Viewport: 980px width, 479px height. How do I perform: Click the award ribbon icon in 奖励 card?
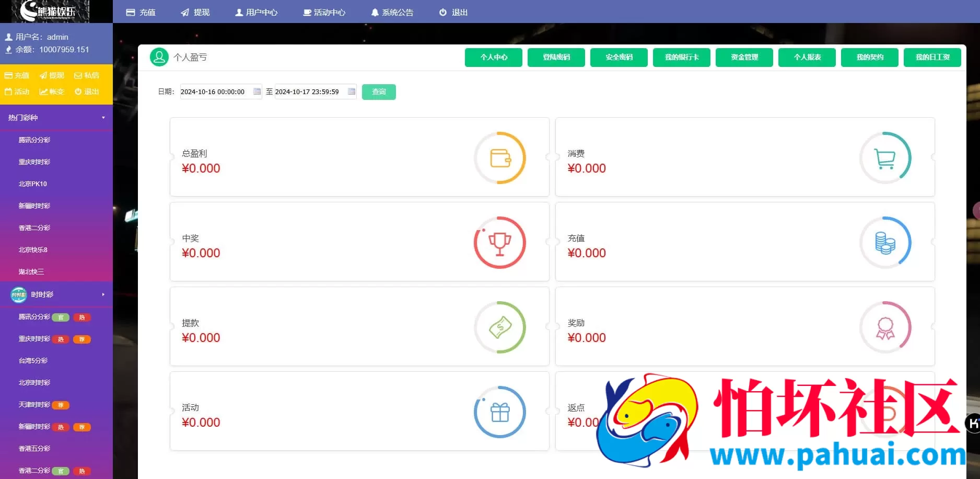point(885,328)
